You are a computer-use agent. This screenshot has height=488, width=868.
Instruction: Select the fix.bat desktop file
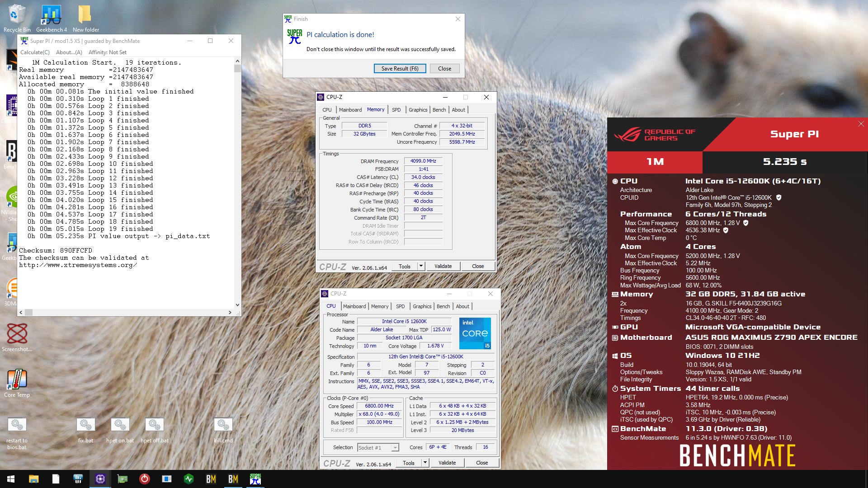[85, 430]
